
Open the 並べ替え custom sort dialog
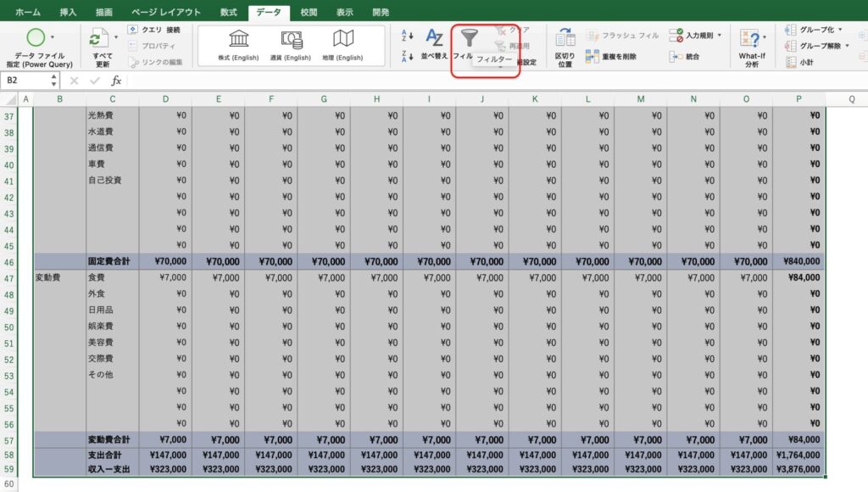click(434, 44)
